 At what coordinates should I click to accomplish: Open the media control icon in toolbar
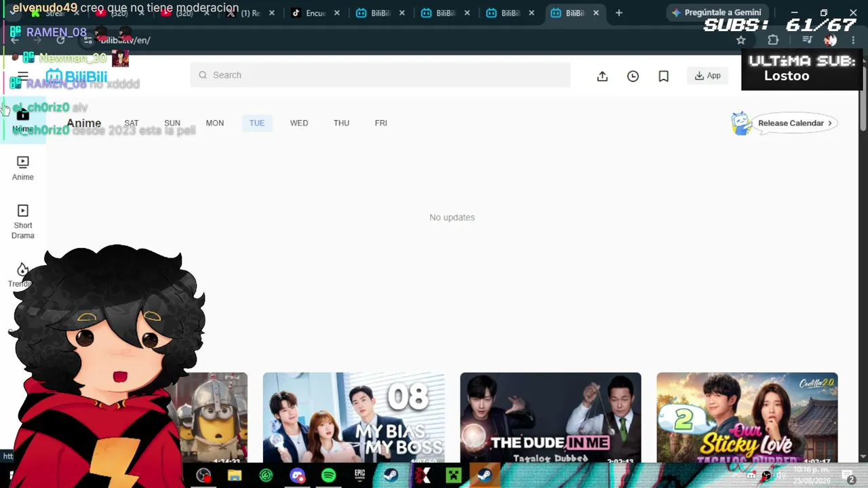807,40
